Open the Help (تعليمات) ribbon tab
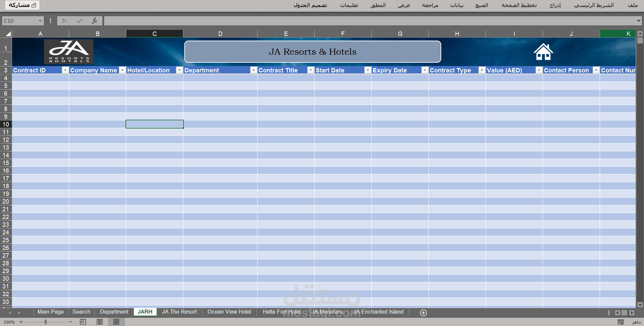The width and height of the screenshot is (644, 326). [349, 5]
